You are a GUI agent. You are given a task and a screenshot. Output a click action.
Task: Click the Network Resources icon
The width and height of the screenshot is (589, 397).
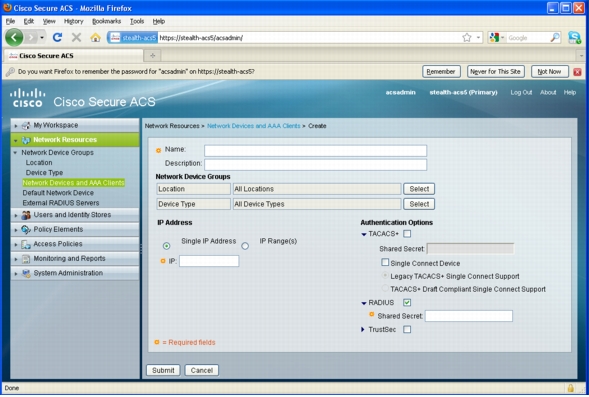26,140
